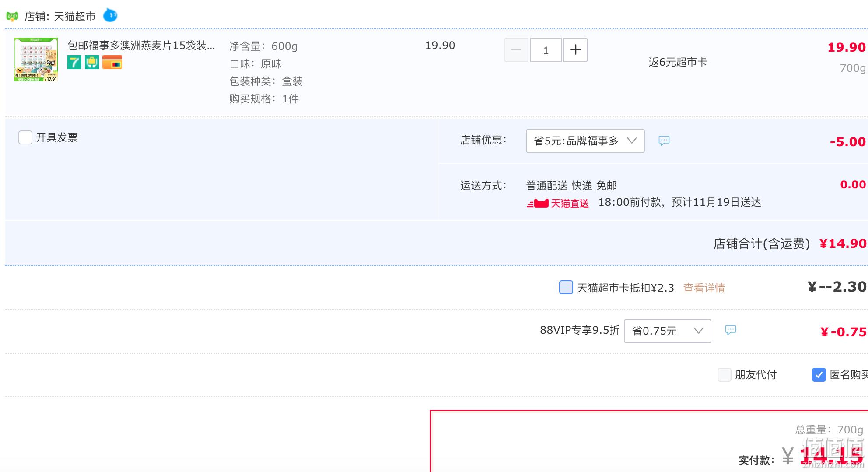
Task: Open the oatmeal product thumbnail image
Action: point(36,60)
